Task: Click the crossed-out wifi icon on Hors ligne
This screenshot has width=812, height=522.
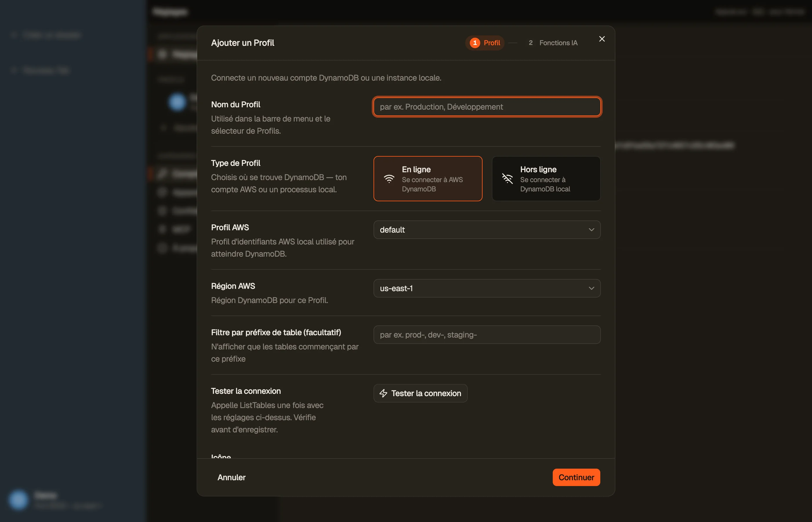Action: tap(507, 179)
